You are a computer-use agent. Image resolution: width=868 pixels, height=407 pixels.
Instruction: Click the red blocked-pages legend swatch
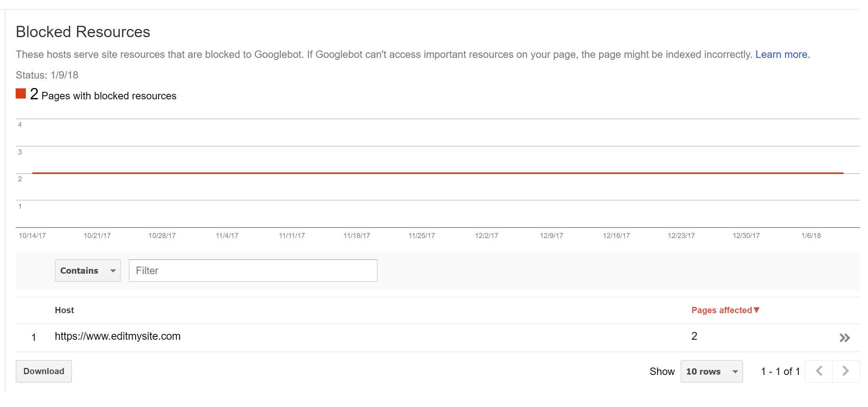pyautogui.click(x=21, y=94)
